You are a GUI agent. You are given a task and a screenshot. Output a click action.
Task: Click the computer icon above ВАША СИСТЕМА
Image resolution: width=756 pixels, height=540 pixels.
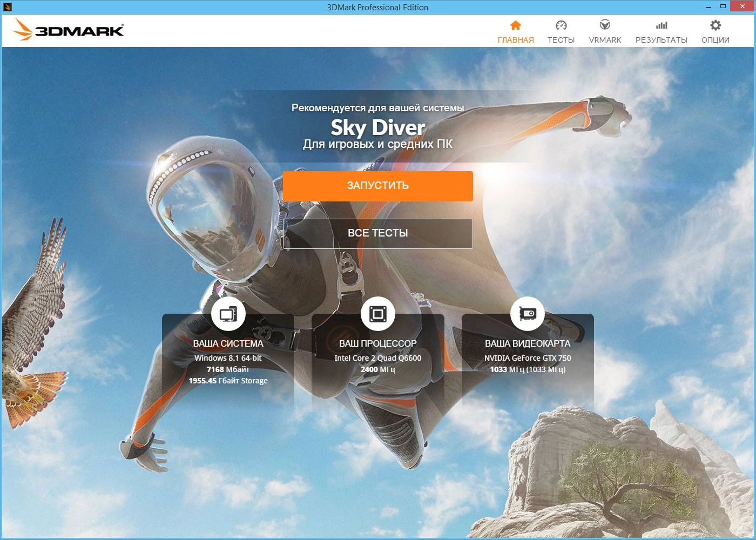(x=228, y=314)
